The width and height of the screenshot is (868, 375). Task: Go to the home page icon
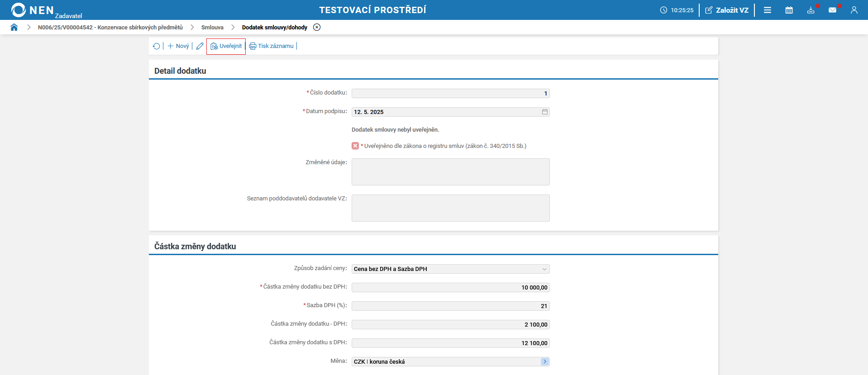coord(14,27)
